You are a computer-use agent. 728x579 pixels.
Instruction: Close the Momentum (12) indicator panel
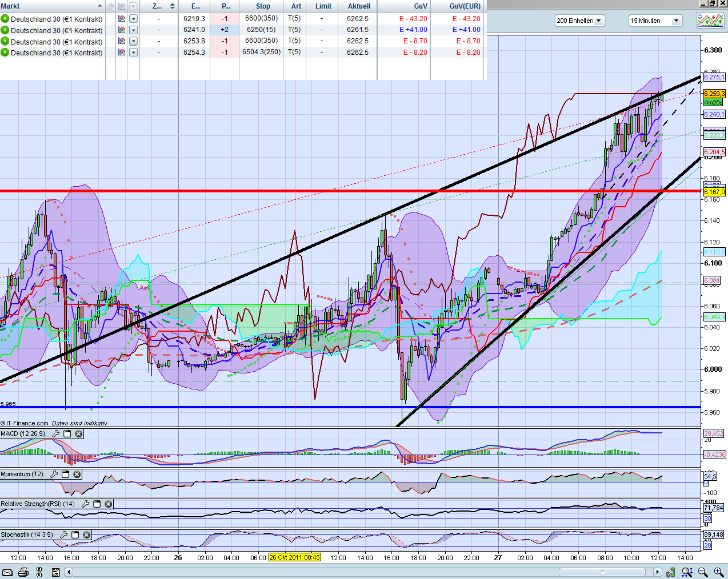[x=77, y=474]
